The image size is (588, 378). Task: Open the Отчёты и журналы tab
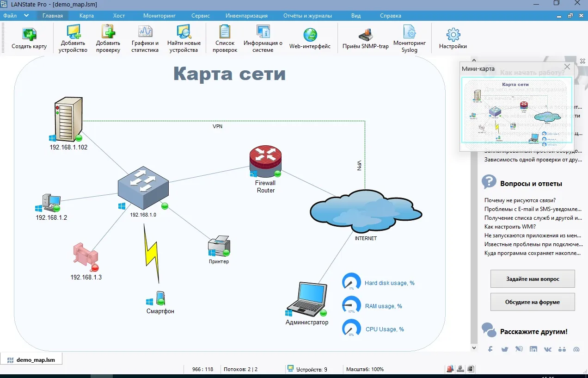(308, 15)
